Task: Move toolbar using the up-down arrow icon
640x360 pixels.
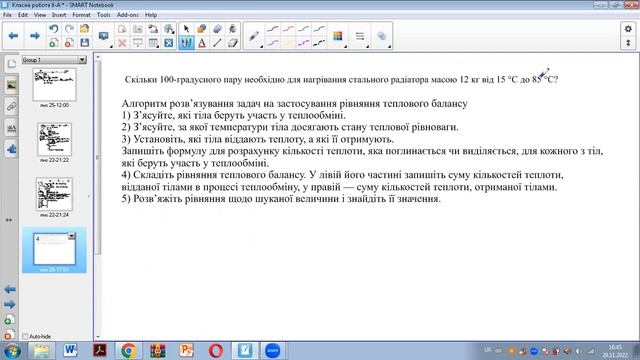Action: coord(628,43)
